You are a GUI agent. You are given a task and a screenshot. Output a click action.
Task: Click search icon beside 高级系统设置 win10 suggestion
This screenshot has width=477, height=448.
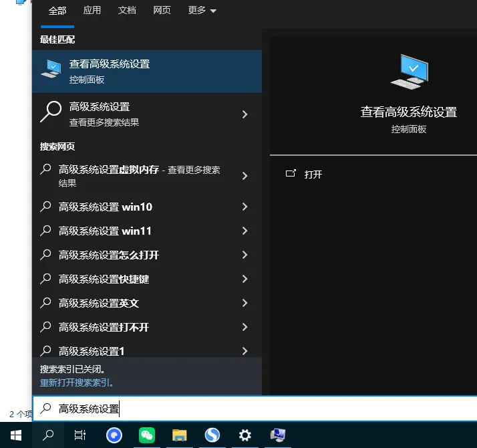(45, 207)
